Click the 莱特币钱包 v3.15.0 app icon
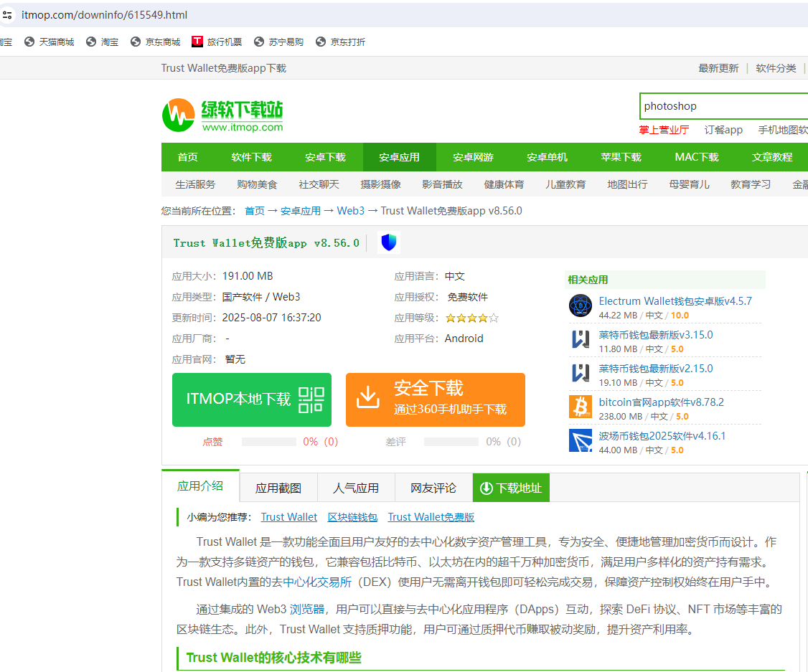Image resolution: width=808 pixels, height=672 pixels. tap(581, 340)
